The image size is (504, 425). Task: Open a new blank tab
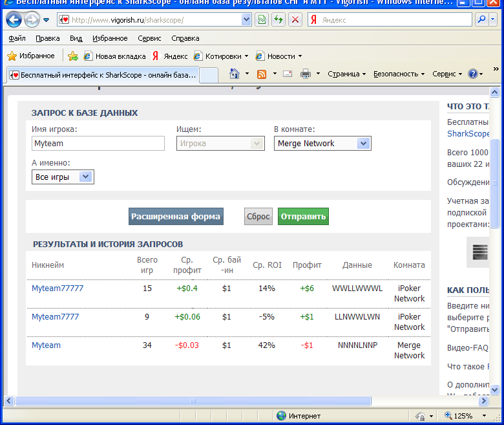coord(209,76)
